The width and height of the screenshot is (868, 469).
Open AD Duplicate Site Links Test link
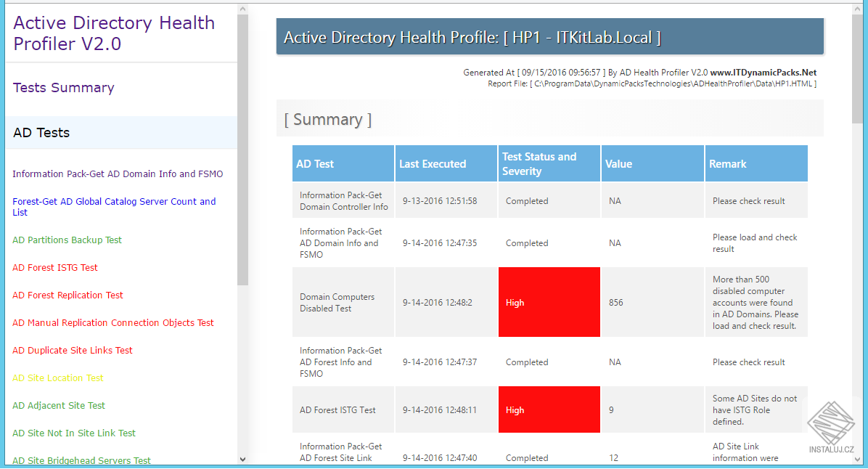pos(73,351)
